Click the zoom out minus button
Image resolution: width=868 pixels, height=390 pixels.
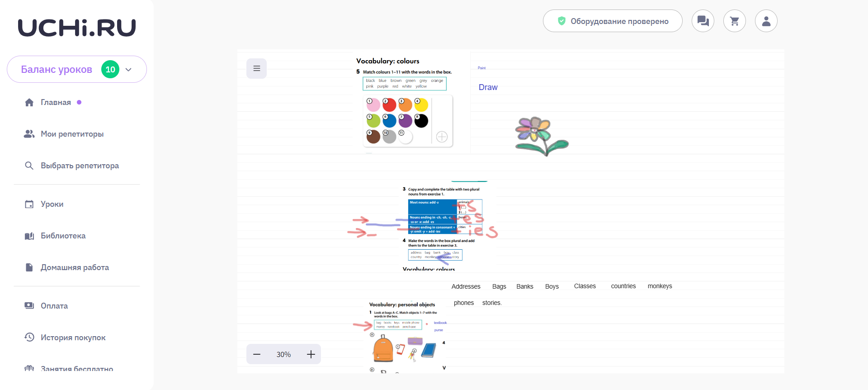[x=257, y=354]
